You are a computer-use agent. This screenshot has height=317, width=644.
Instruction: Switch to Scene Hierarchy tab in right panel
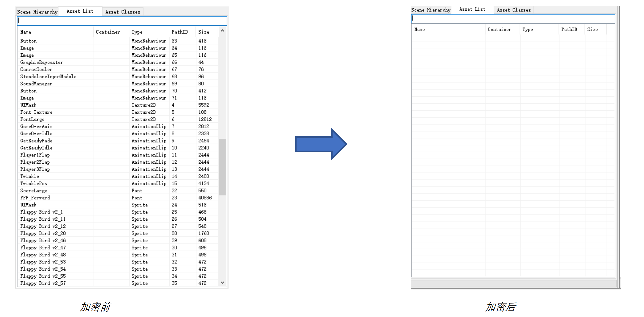[x=431, y=10]
